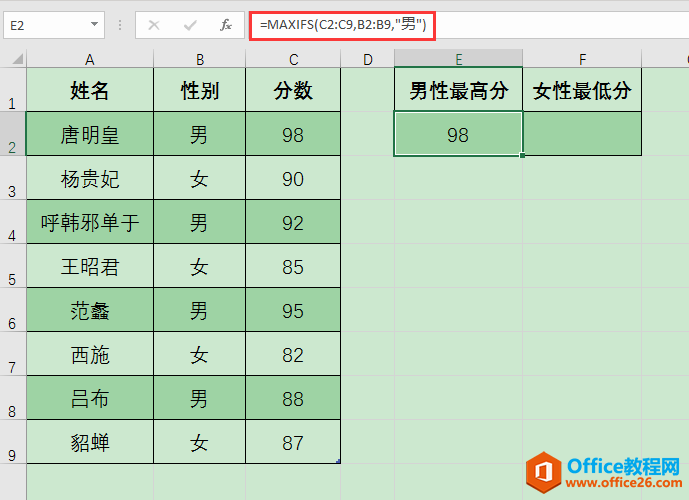The width and height of the screenshot is (689, 500).
Task: Select cell containing 范蠡
Action: [90, 310]
